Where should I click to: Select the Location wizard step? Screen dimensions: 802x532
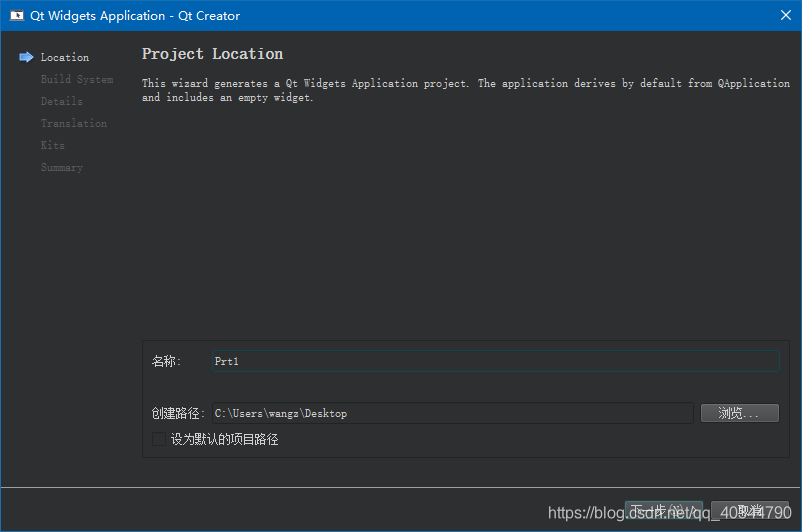64,57
